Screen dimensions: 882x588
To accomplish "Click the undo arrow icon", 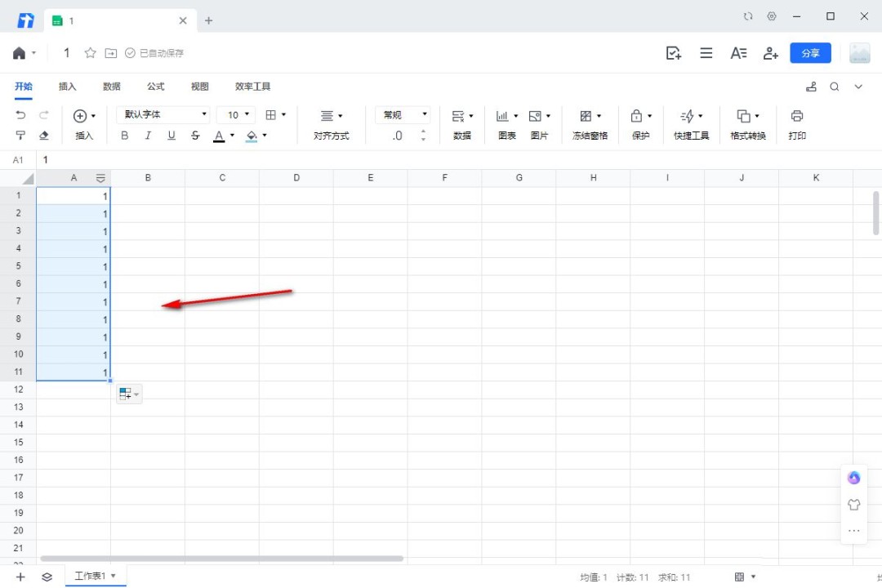I will [20, 115].
